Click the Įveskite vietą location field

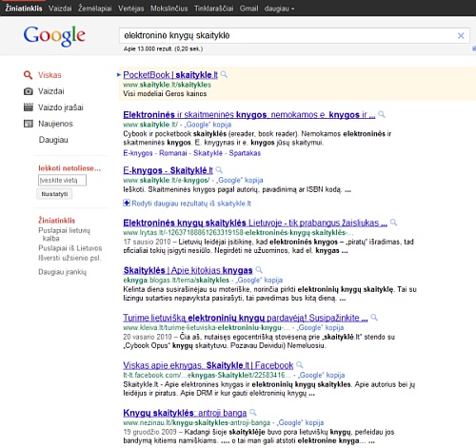(x=62, y=181)
